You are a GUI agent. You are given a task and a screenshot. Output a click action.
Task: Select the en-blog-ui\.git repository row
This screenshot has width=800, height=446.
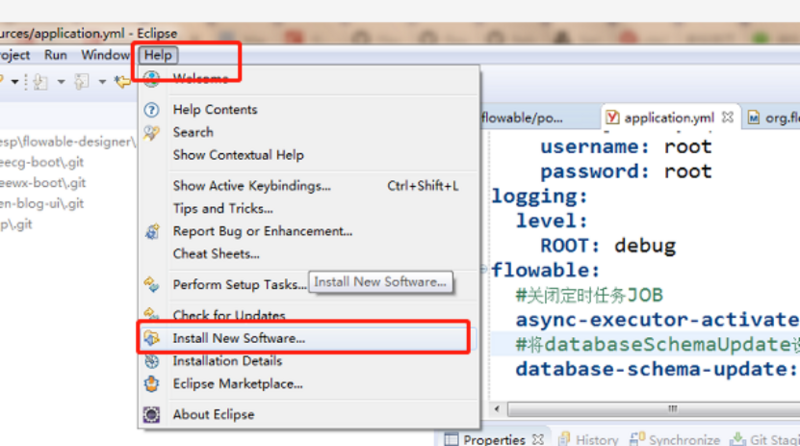(42, 204)
